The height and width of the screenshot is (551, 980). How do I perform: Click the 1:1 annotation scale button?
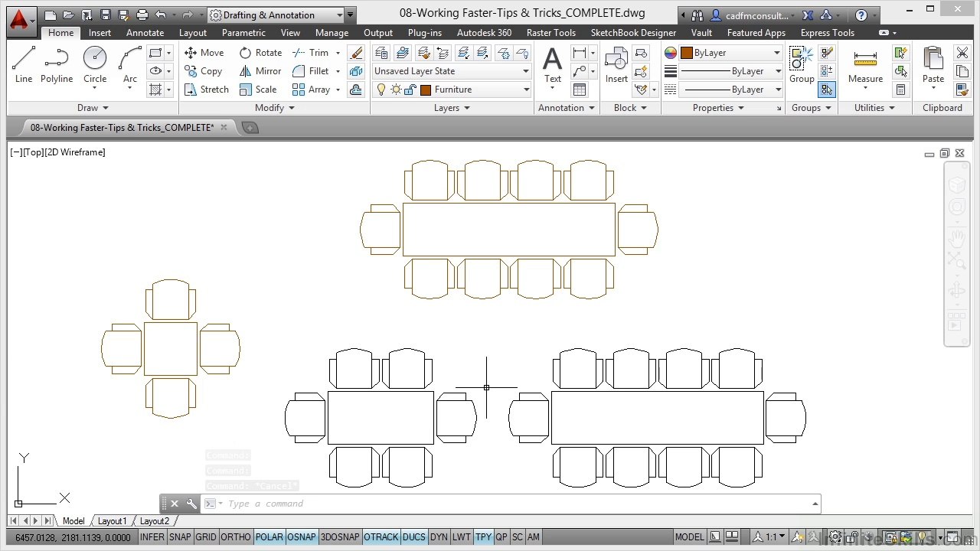coord(769,537)
